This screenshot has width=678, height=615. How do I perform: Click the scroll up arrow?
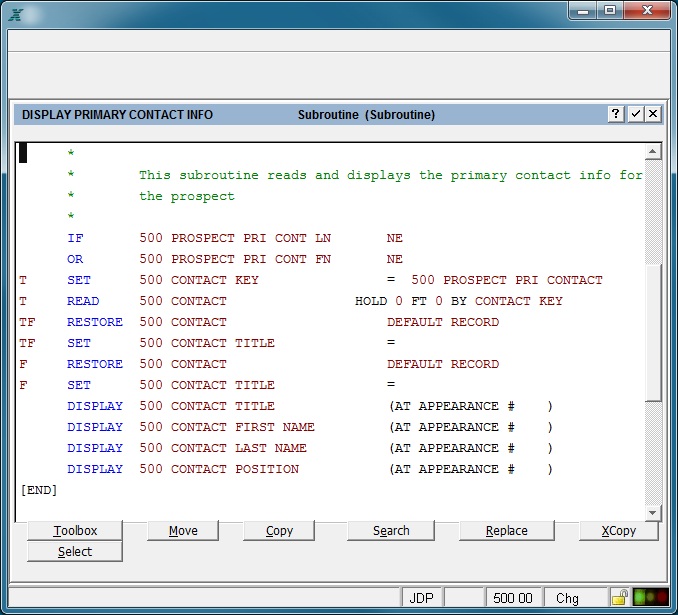click(652, 151)
